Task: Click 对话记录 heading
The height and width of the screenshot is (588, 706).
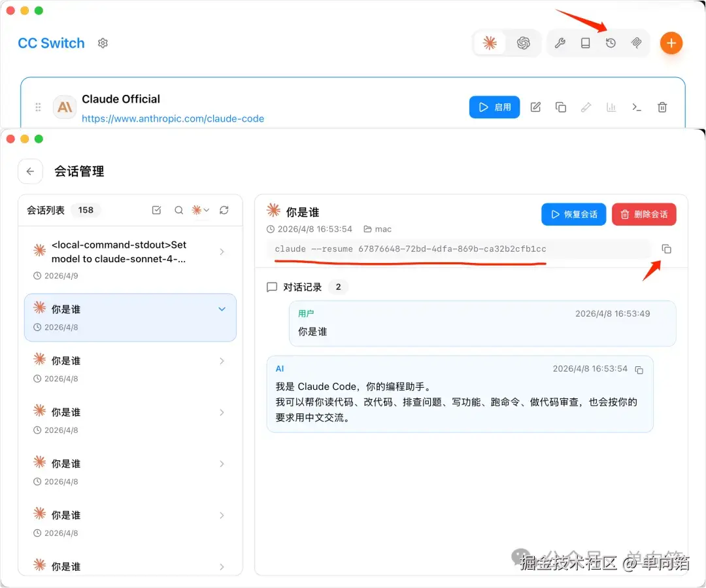Action: (x=302, y=288)
